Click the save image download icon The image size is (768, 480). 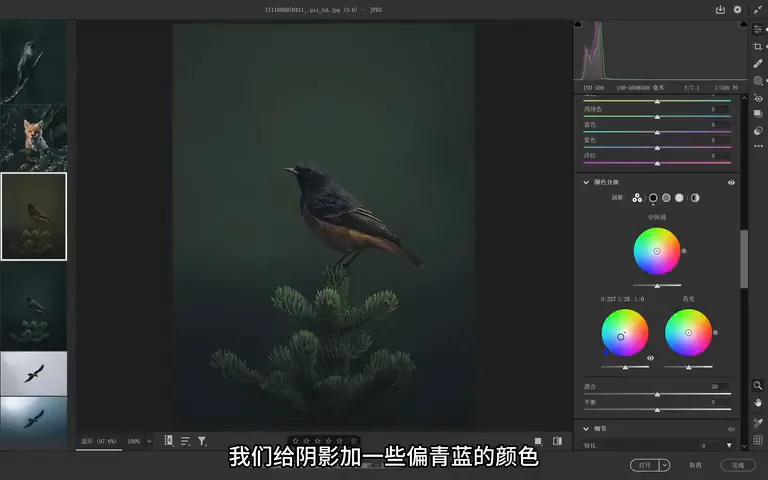click(x=720, y=9)
